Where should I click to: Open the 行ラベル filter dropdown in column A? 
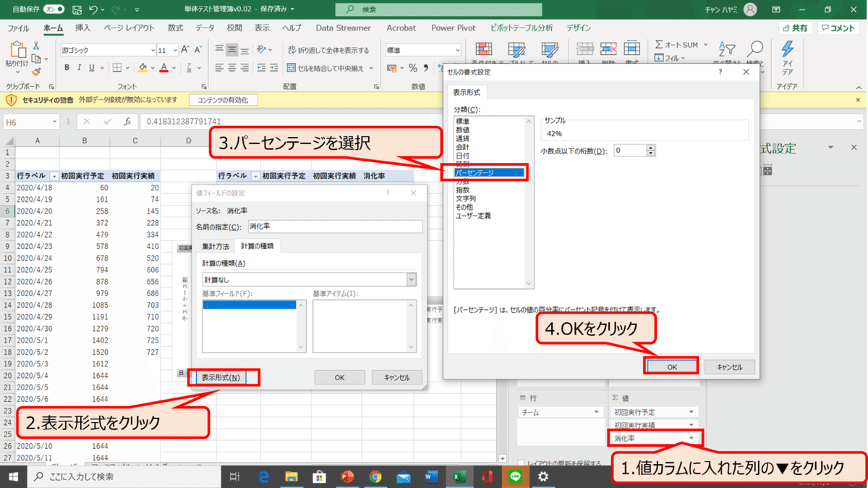point(53,176)
